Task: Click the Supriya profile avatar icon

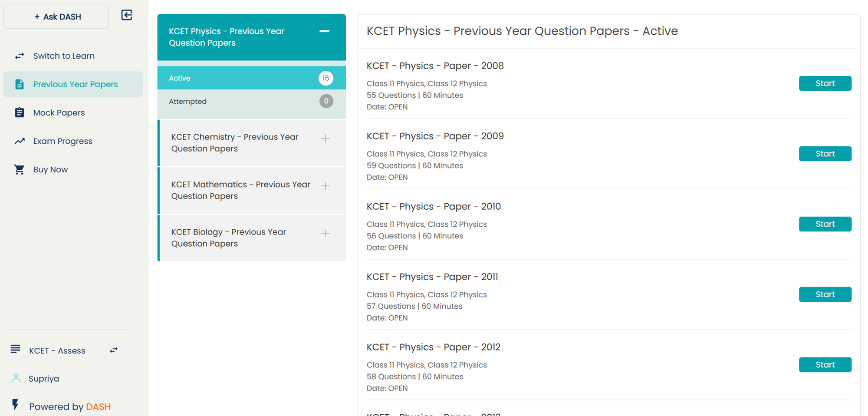Action: tap(16, 378)
